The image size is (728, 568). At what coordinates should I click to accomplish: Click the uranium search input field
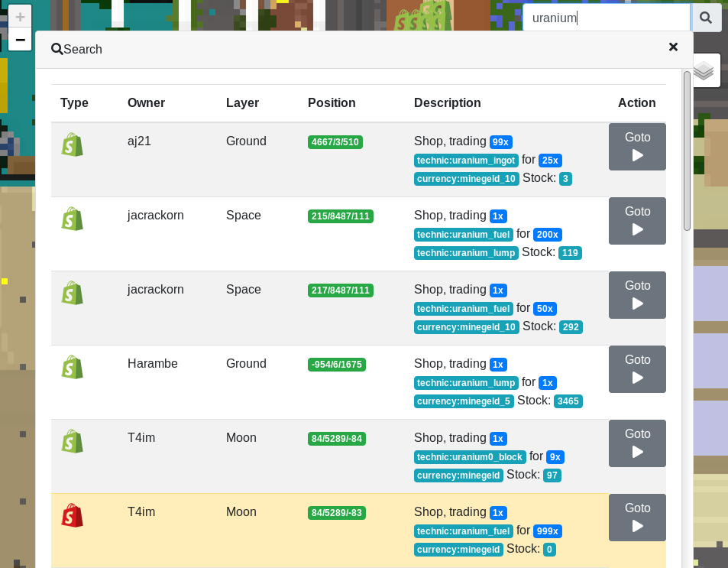coord(607,18)
